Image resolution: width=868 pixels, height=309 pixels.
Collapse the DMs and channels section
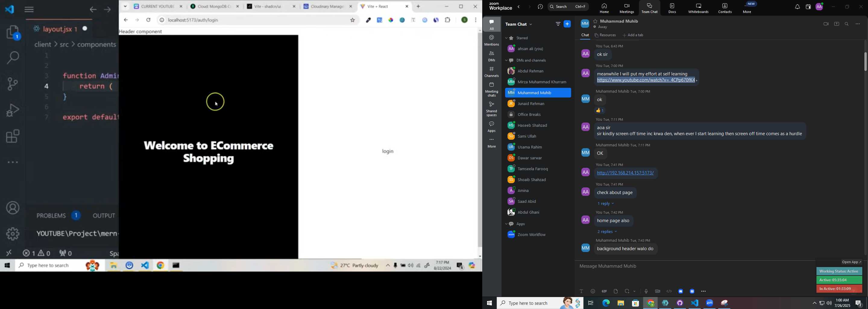click(506, 61)
